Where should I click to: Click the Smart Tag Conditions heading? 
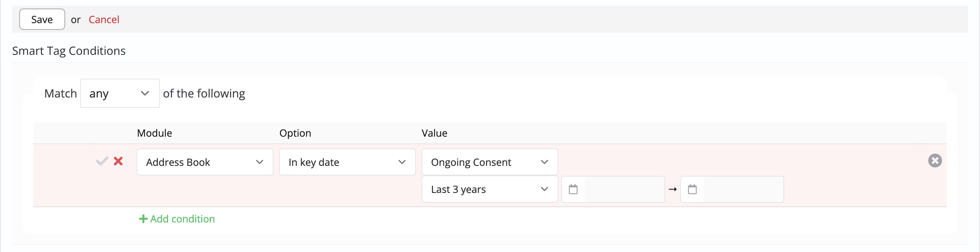coord(69,51)
